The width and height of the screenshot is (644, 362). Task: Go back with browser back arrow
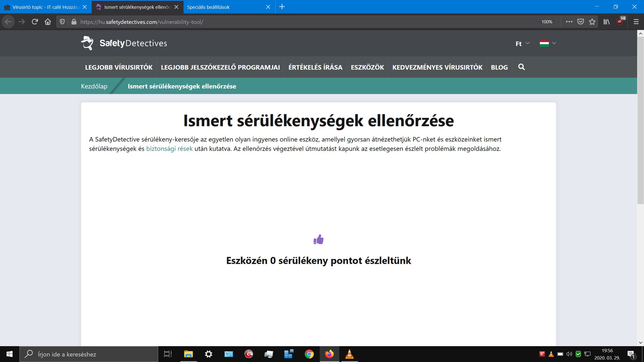[8, 22]
